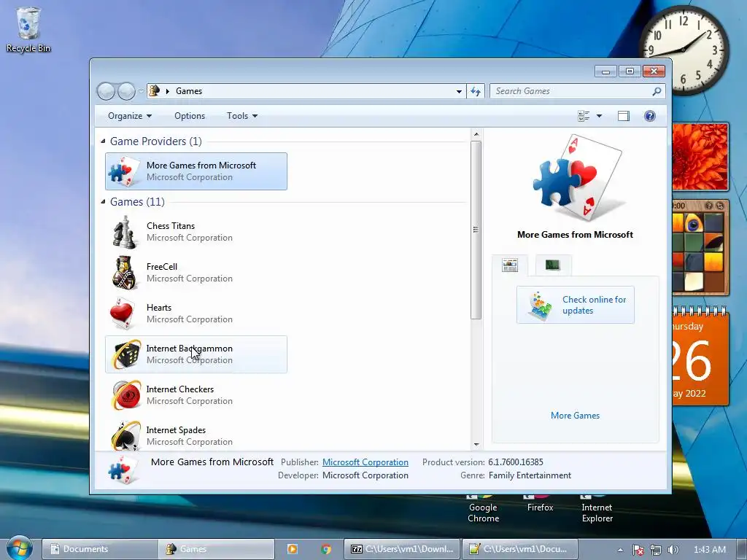This screenshot has width=747, height=560.
Task: Click the Help question mark icon
Action: tap(650, 116)
